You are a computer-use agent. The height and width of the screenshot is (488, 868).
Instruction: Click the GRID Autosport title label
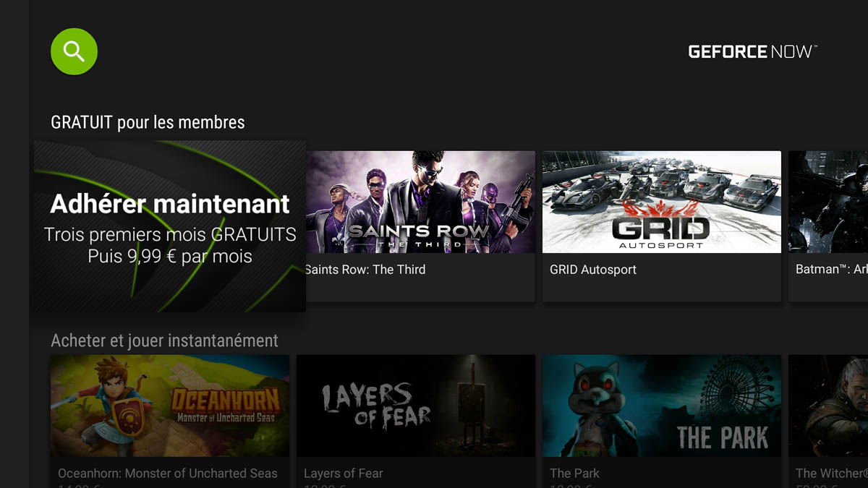coord(592,270)
